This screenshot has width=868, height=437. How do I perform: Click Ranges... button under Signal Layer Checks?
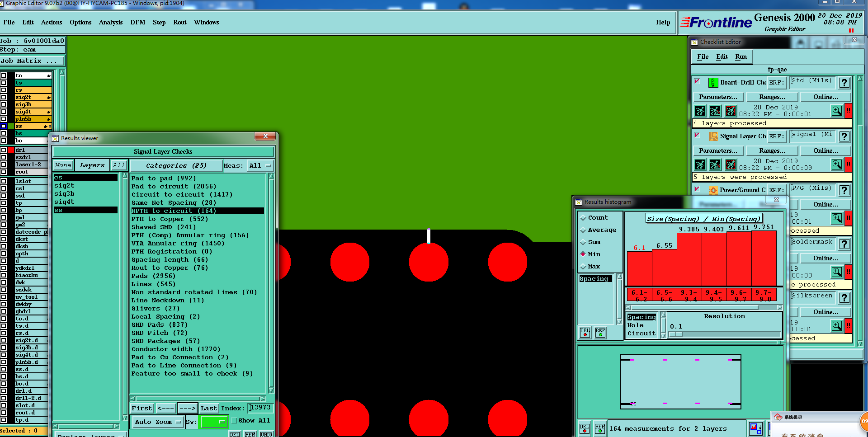tap(772, 151)
